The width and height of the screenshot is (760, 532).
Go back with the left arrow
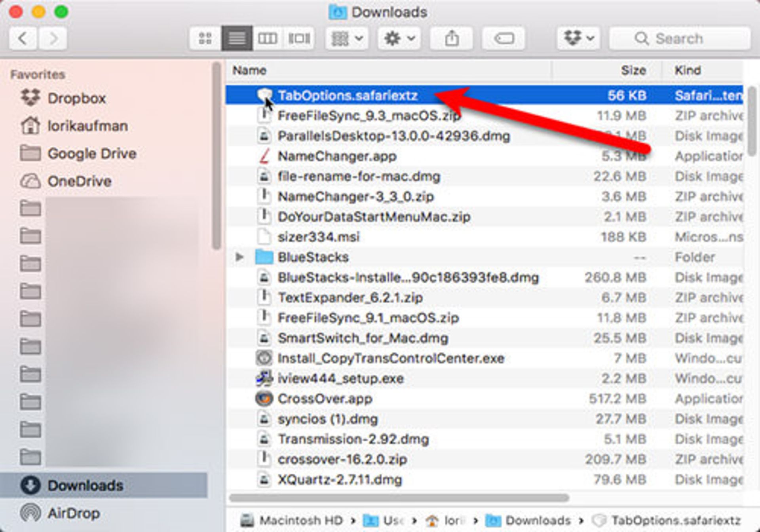coord(23,38)
